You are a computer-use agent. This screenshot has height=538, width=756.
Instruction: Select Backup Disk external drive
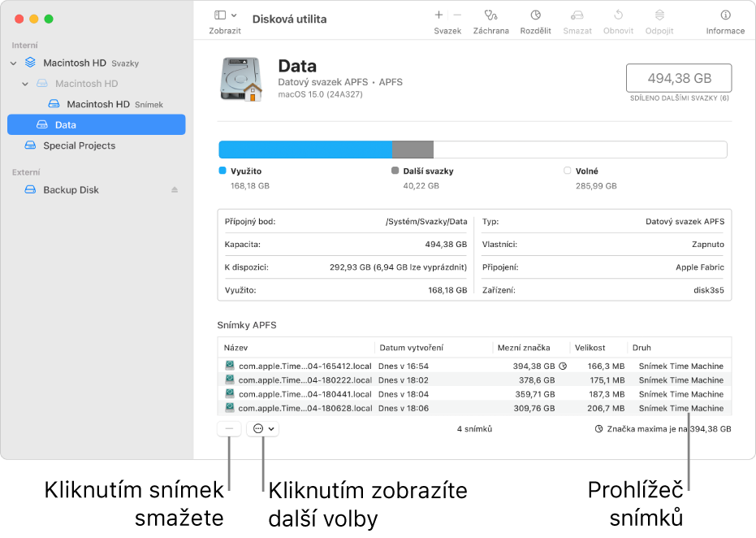97,189
